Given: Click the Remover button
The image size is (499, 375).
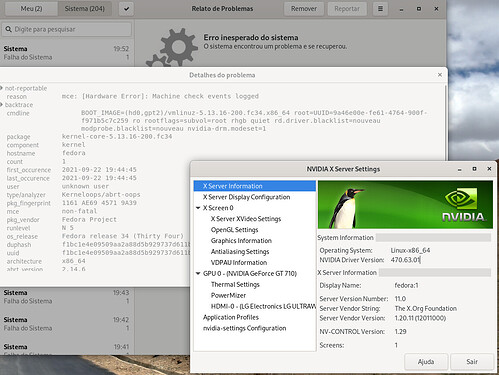Looking at the screenshot, I should click(304, 9).
